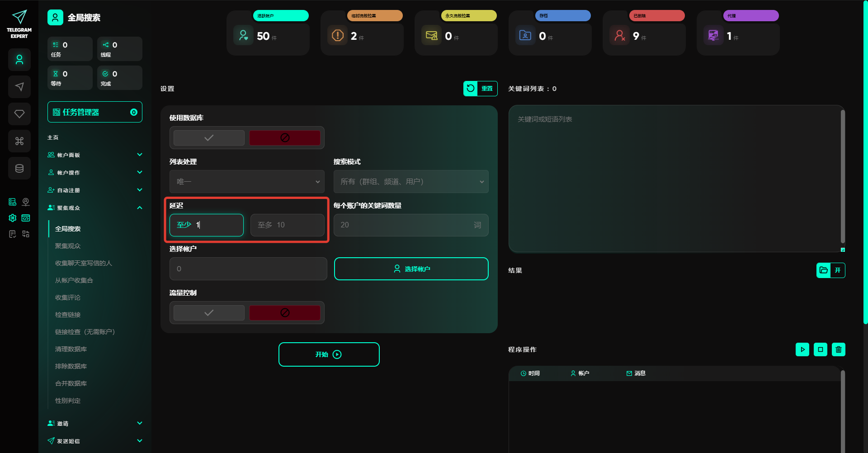
Task: Click the command symbol icon in sidebar
Action: [x=19, y=141]
